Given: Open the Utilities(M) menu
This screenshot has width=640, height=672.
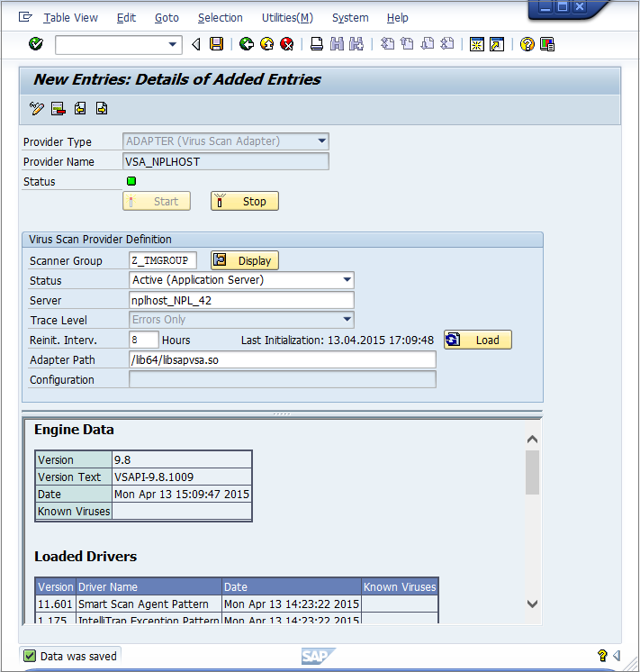Looking at the screenshot, I should (287, 17).
